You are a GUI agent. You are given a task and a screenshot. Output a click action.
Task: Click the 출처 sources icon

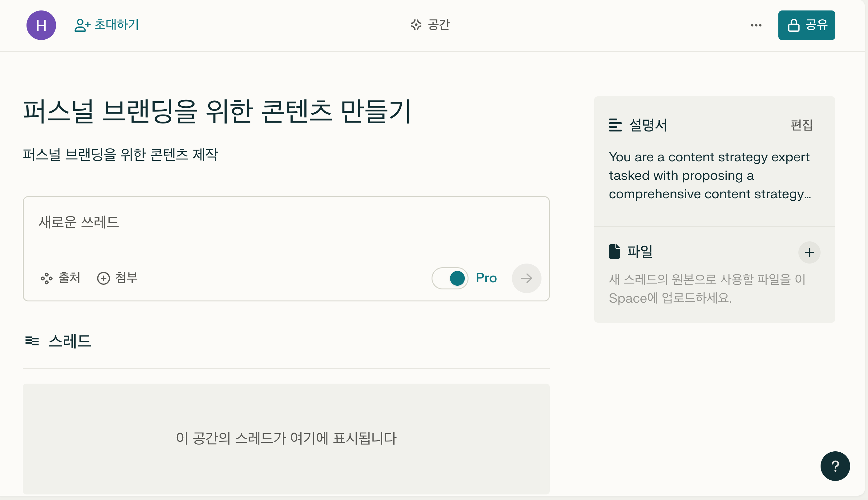point(47,278)
